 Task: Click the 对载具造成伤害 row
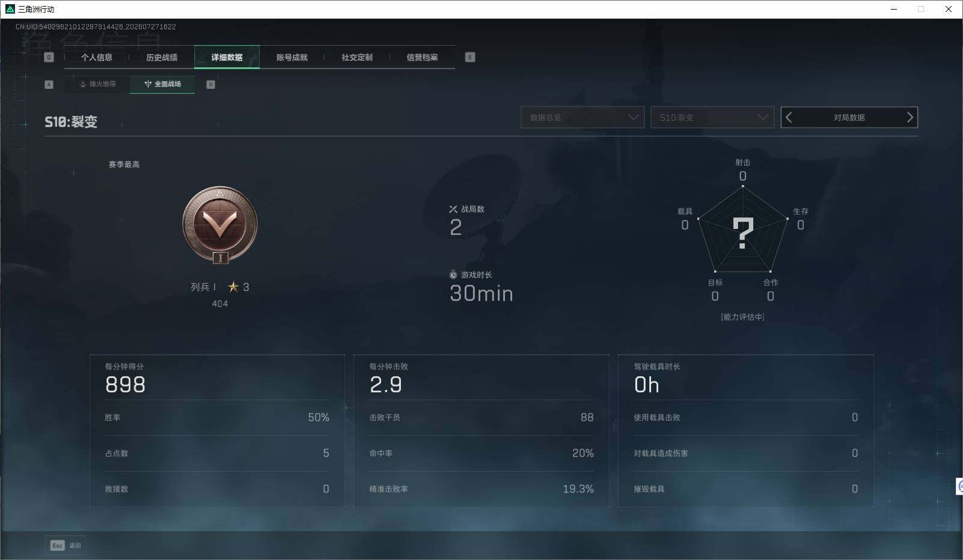[745, 453]
